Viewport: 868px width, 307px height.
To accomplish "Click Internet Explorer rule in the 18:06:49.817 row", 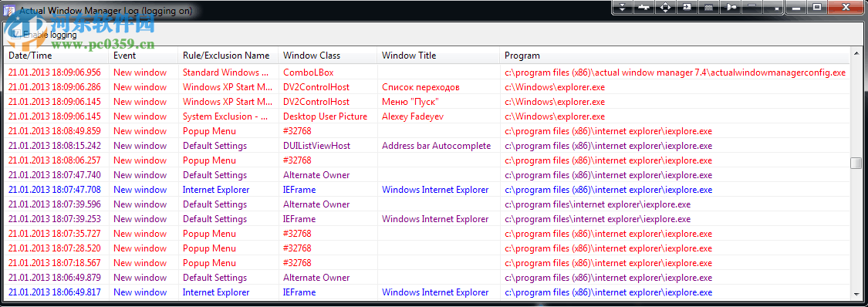I will click(x=216, y=292).
